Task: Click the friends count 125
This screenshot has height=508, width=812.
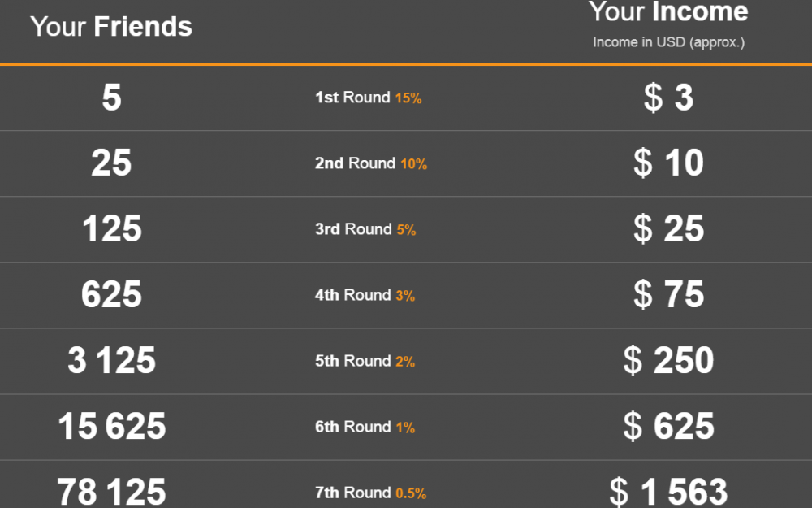Action: (111, 229)
